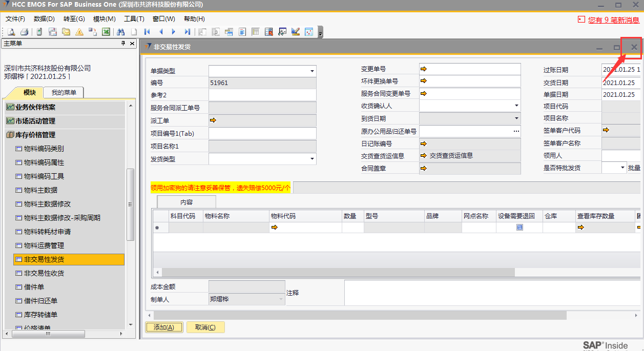The image size is (644, 351).
Task: Click the link arrow beside 变更单号
Action: coord(424,69)
